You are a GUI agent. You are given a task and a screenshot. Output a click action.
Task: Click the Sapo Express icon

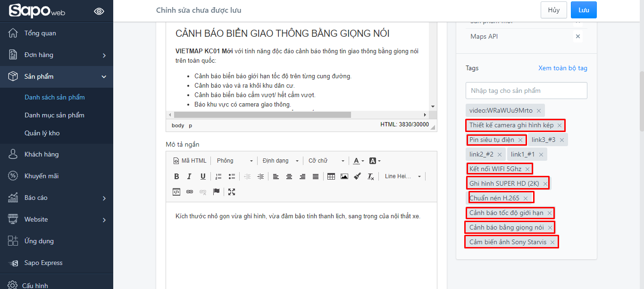tap(13, 263)
